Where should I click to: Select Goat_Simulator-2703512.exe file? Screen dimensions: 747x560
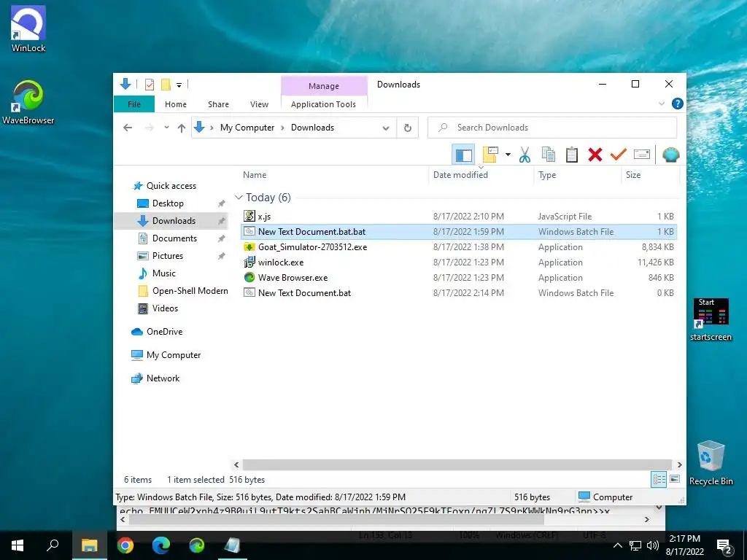(x=458, y=246)
